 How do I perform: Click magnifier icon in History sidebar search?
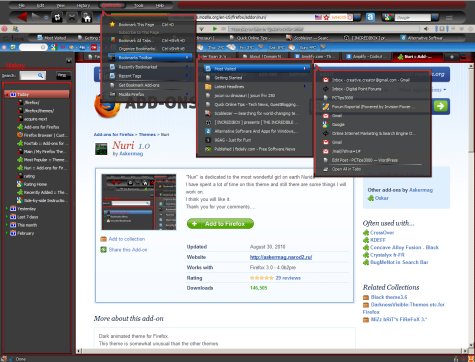click(x=40, y=76)
